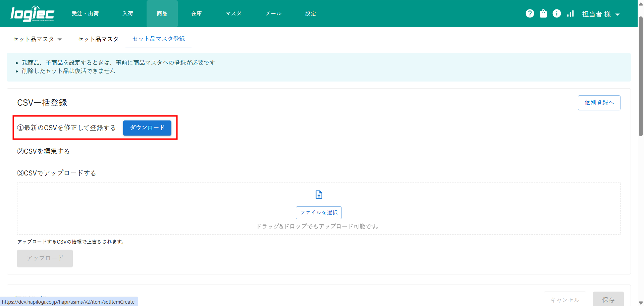Open the 受注・出荷 menu
The height and width of the screenshot is (306, 644).
85,14
